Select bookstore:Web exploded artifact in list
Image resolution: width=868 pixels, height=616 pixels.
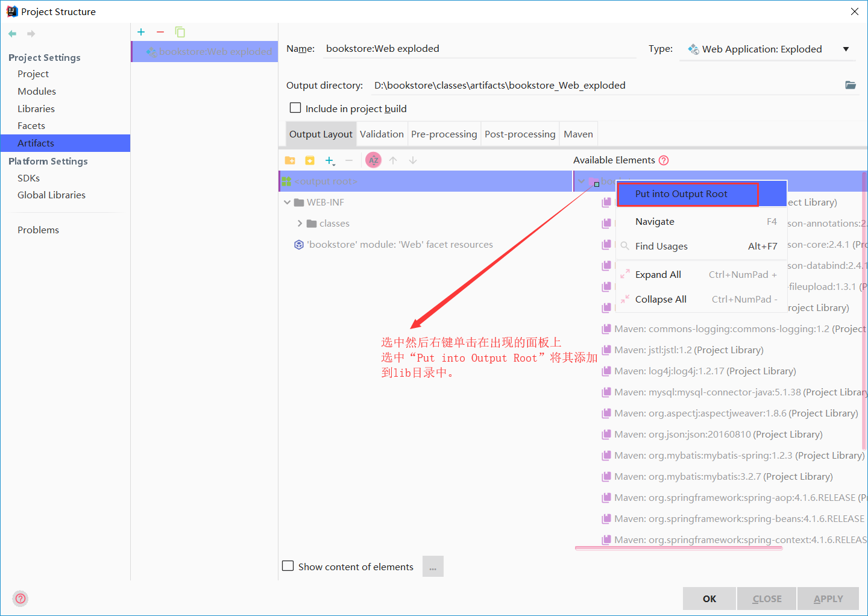coord(204,52)
